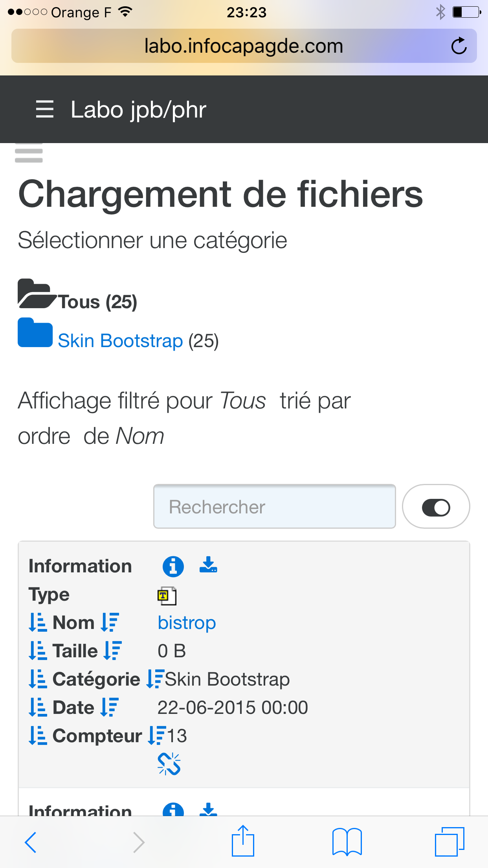Sort by Date ascending icon

[38, 707]
